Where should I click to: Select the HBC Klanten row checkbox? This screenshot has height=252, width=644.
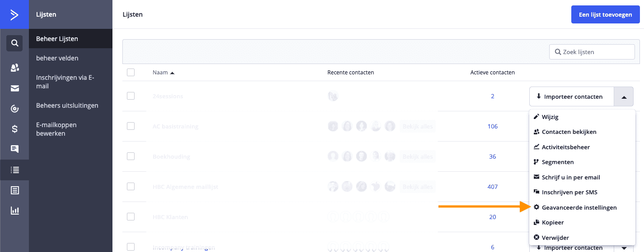[x=131, y=217]
